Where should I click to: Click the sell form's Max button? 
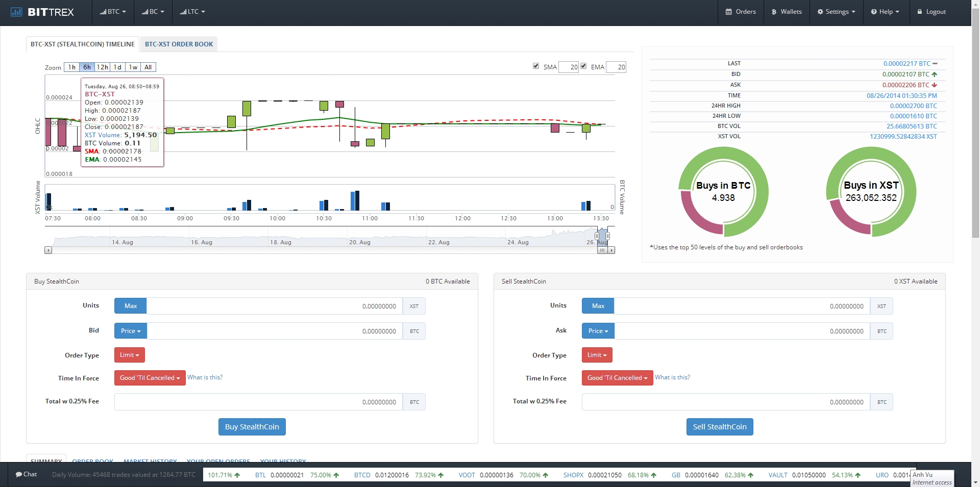click(598, 306)
